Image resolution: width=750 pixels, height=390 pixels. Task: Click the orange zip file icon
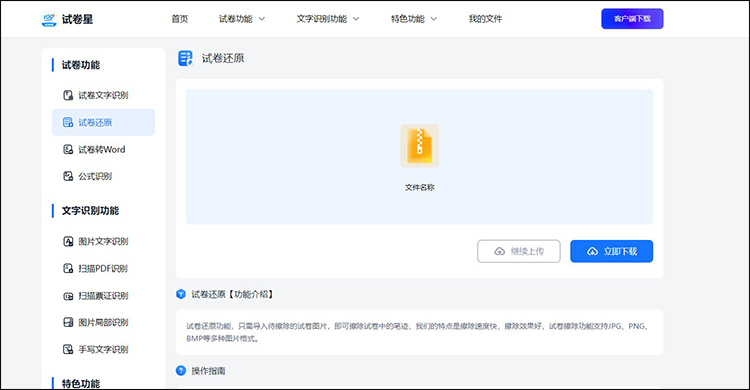click(419, 146)
